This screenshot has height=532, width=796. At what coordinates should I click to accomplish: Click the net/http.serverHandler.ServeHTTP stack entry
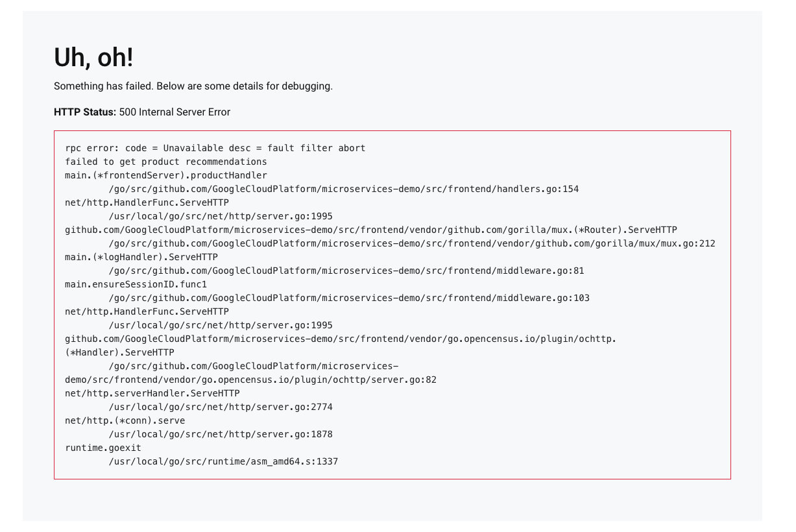point(152,393)
